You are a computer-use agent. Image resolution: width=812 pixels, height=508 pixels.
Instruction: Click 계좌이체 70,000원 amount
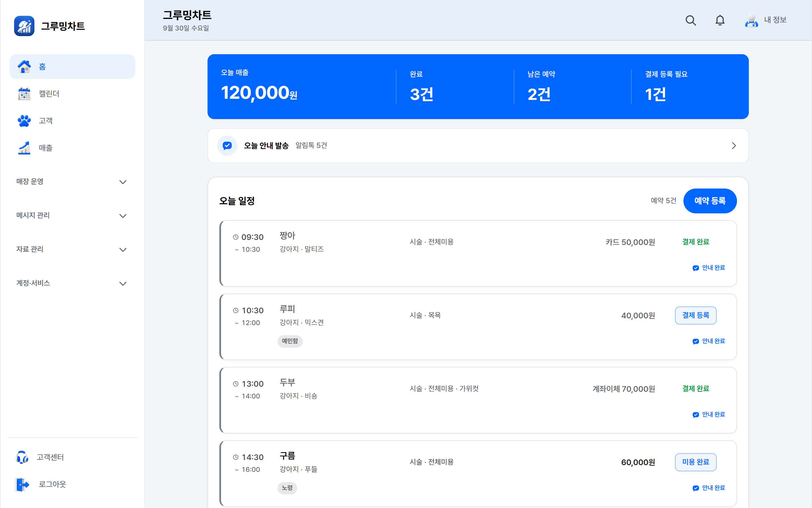[x=624, y=389]
